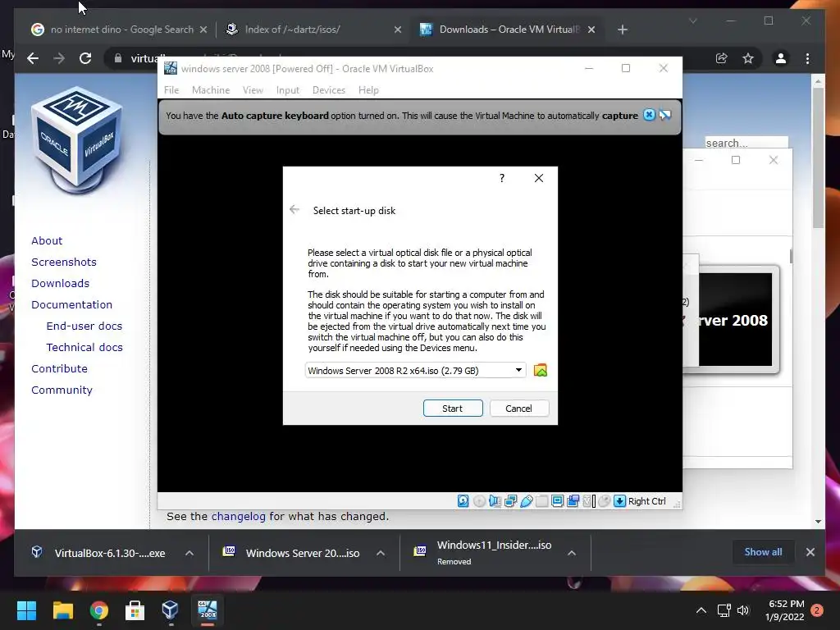Click the don't-show-again notification icon
This screenshot has height=630, width=840.
(664, 115)
